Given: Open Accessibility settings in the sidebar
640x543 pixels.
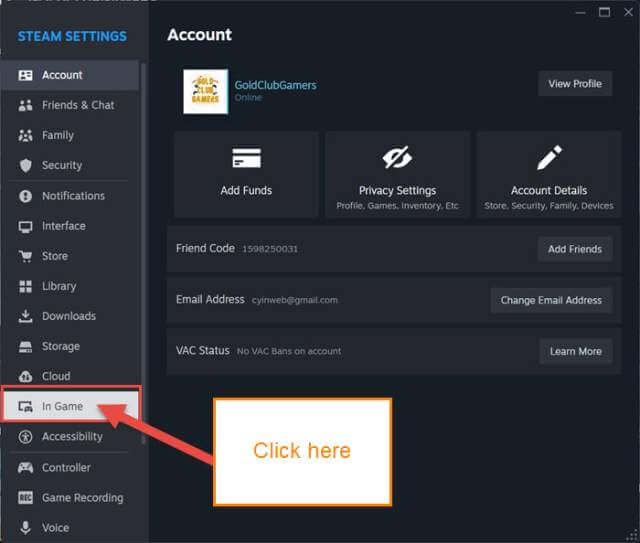Looking at the screenshot, I should 70,437.
